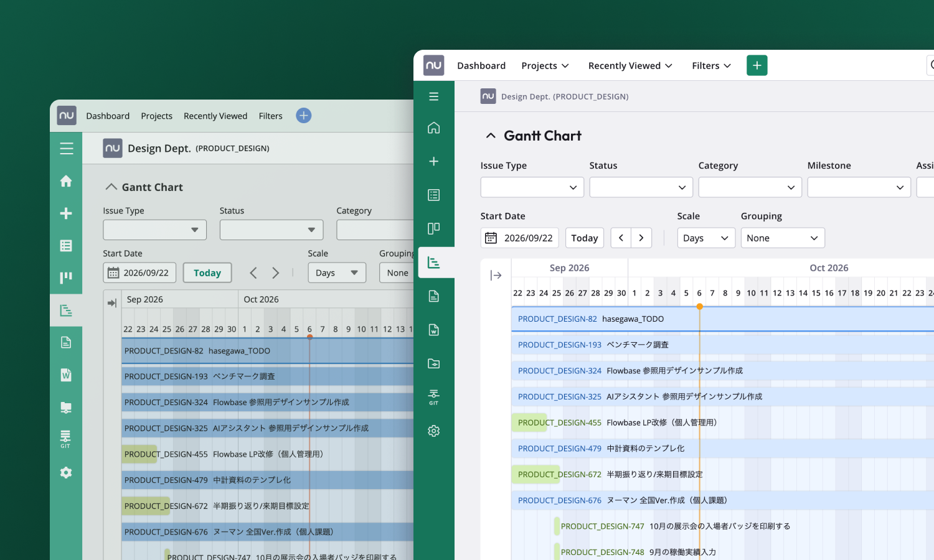This screenshot has width=934, height=560.
Task: Click previous period arrow in right window
Action: 621,238
